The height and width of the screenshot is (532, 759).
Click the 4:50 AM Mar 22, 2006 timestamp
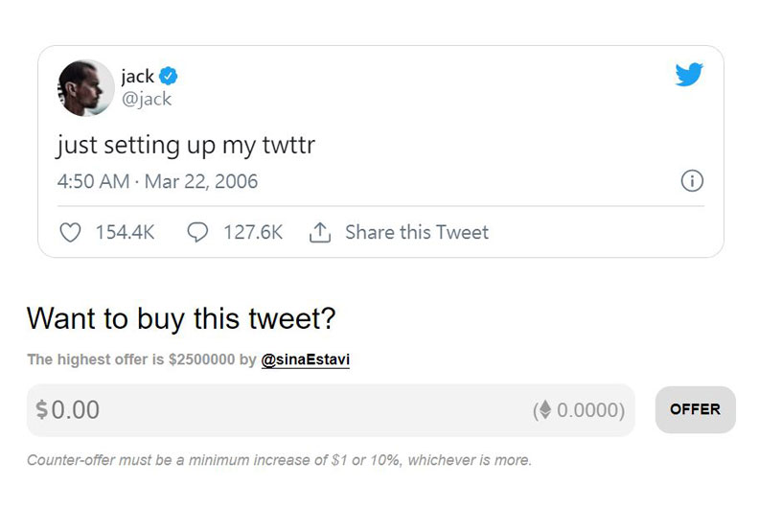157,181
